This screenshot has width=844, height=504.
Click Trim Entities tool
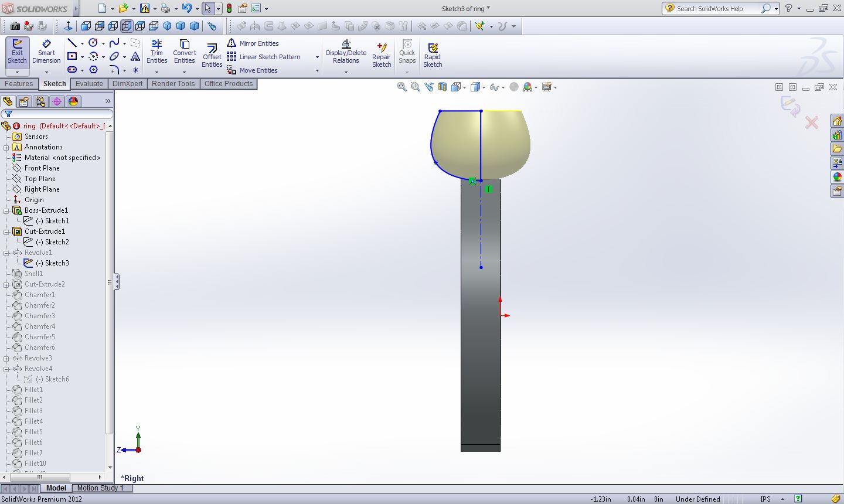(x=156, y=52)
